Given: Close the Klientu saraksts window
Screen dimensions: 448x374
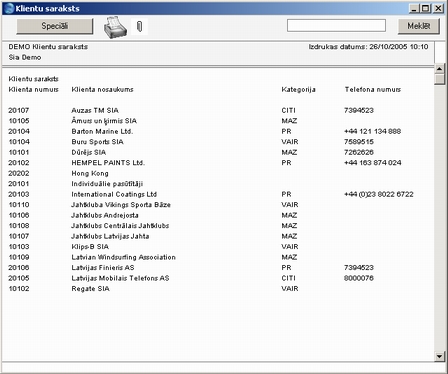Looking at the screenshot, I should (438, 8).
